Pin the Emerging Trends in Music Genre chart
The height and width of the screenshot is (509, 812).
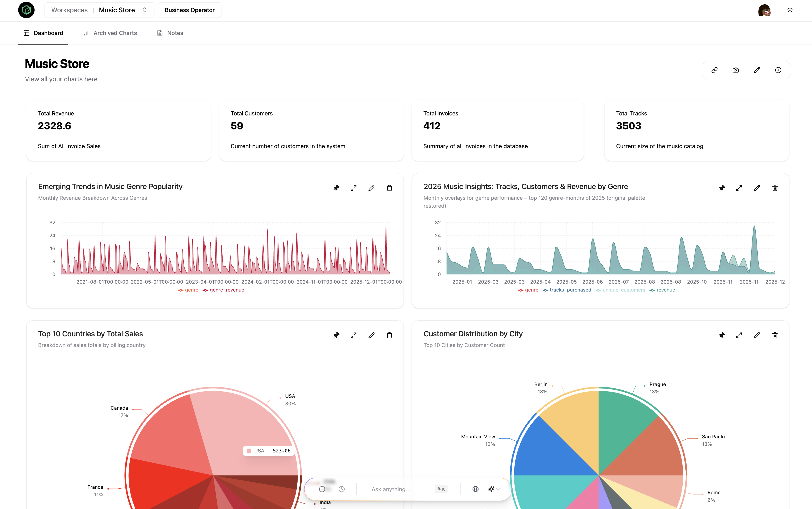click(336, 188)
